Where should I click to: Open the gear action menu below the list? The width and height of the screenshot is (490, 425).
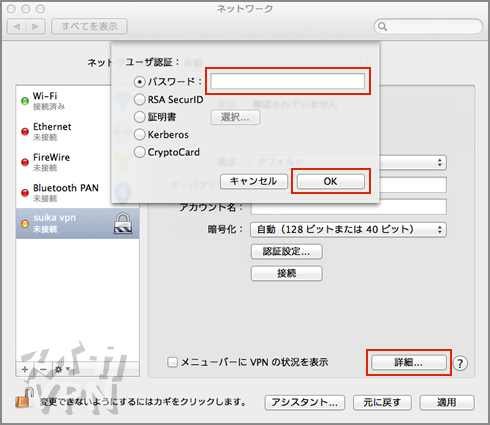pos(62,369)
